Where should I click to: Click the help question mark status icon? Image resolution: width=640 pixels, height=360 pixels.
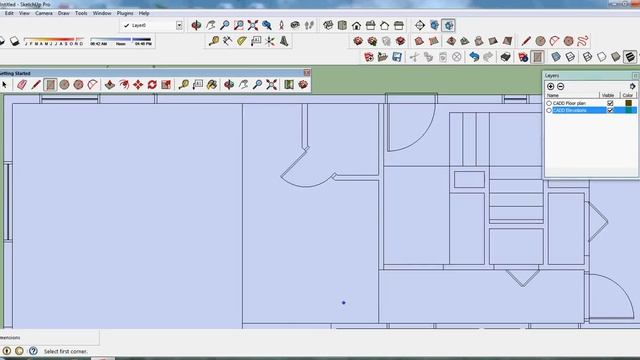tap(33, 351)
